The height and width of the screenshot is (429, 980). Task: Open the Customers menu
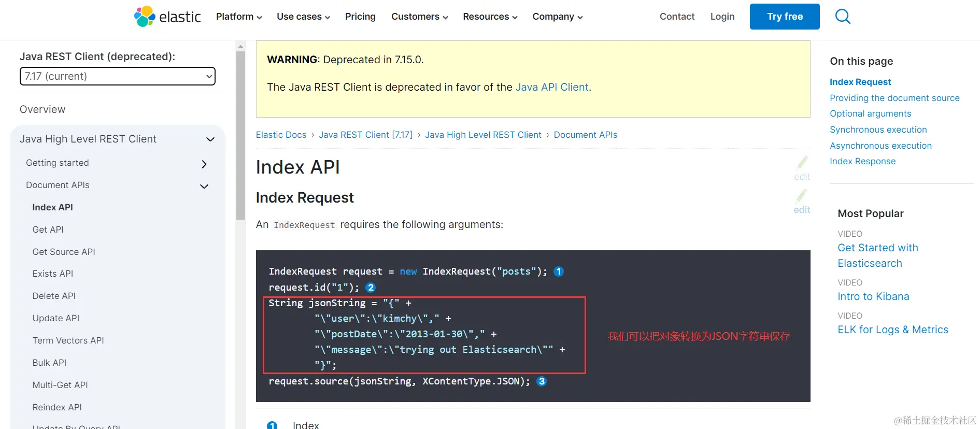point(419,17)
